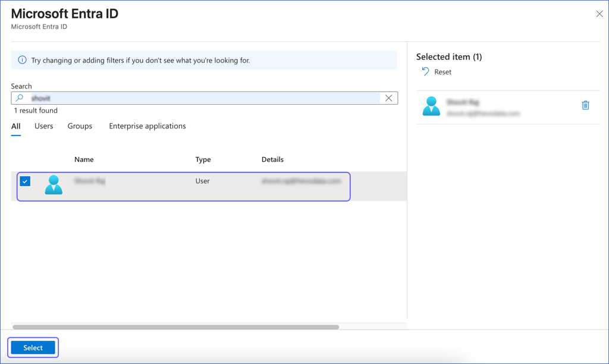This screenshot has height=364, width=609.
Task: Click the Reset link text
Action: pyautogui.click(x=442, y=72)
